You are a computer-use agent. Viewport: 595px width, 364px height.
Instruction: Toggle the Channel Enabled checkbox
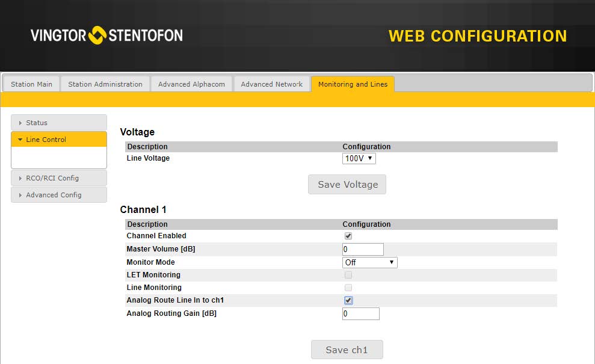point(348,236)
